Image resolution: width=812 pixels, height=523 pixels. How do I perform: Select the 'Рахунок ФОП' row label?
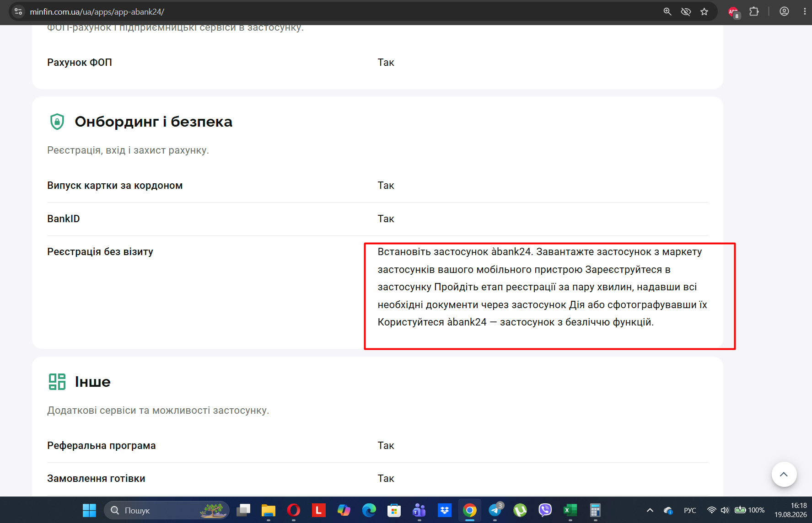[x=80, y=62]
